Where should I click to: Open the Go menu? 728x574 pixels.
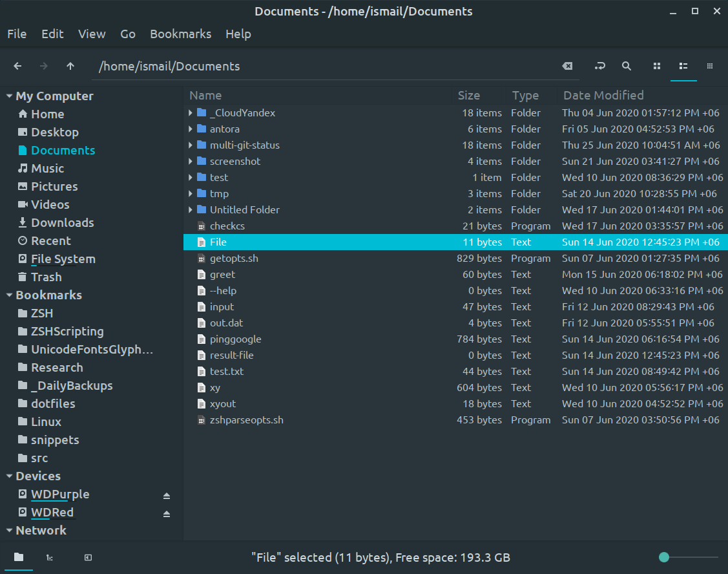pos(127,34)
